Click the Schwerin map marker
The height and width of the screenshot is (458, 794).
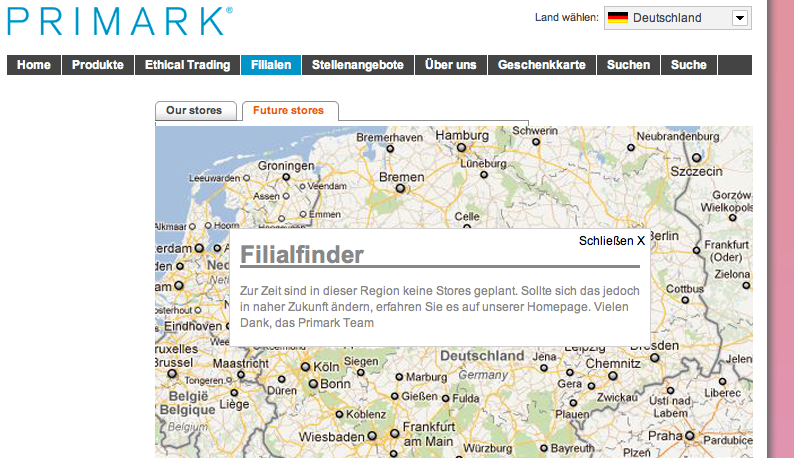(x=536, y=142)
